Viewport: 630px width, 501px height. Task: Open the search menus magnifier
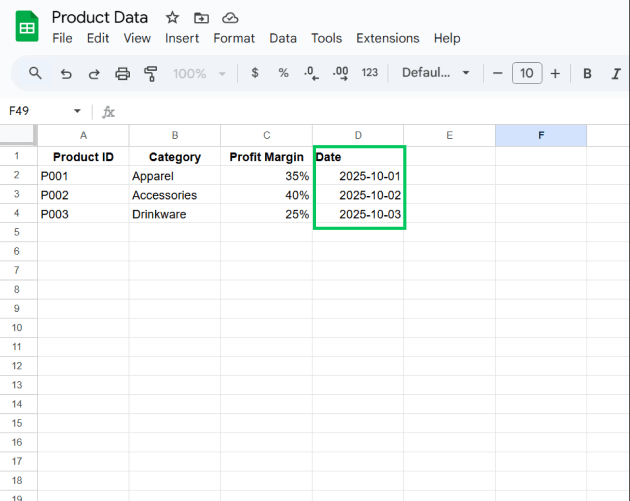click(x=35, y=73)
